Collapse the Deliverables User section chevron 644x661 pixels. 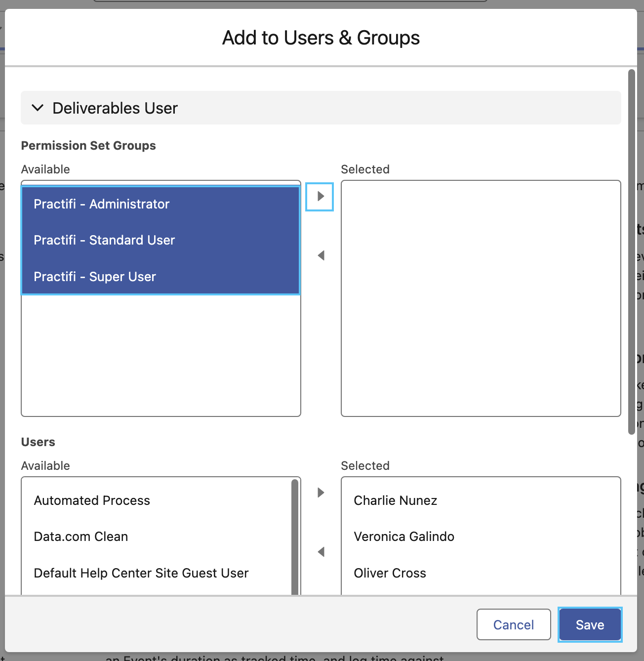(x=38, y=108)
